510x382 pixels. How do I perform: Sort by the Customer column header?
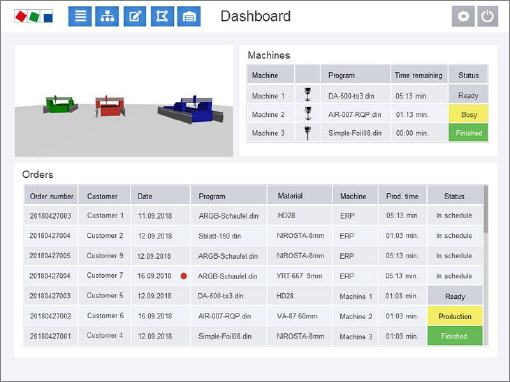(x=104, y=195)
